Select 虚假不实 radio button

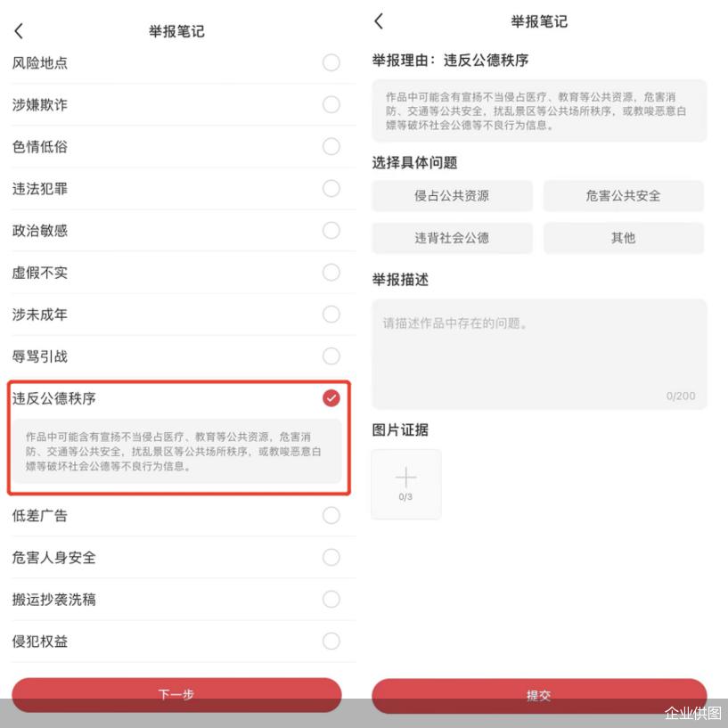[x=331, y=273]
